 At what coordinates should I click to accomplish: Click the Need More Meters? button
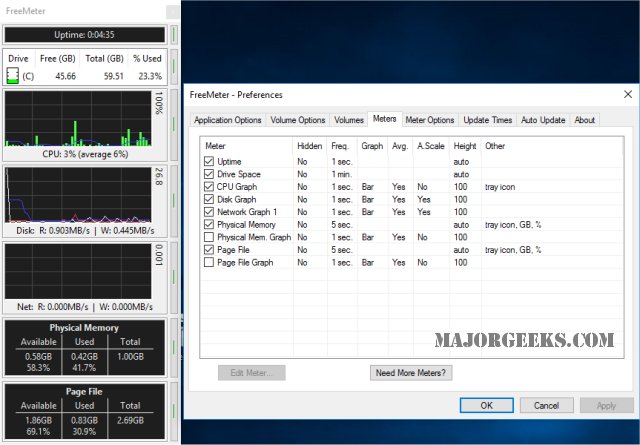(x=411, y=373)
